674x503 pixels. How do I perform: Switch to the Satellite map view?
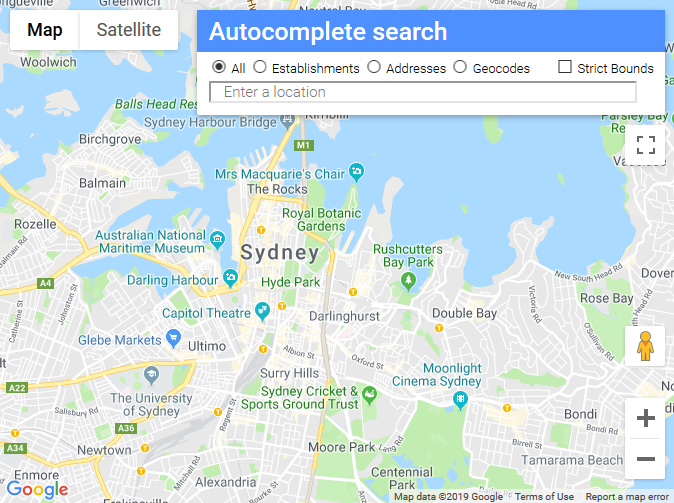(129, 30)
